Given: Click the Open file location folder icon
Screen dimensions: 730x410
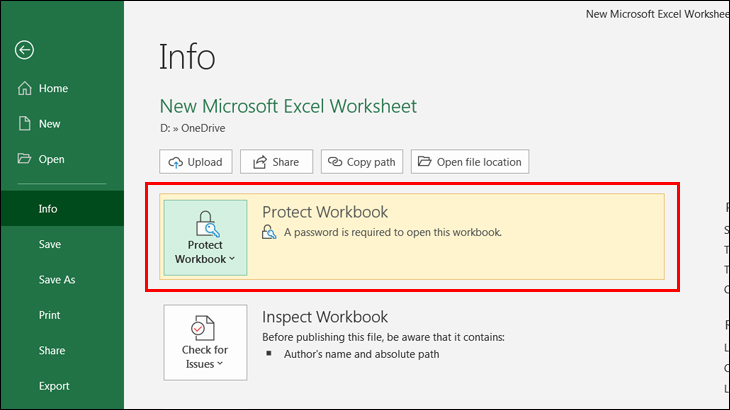Looking at the screenshot, I should (x=423, y=162).
